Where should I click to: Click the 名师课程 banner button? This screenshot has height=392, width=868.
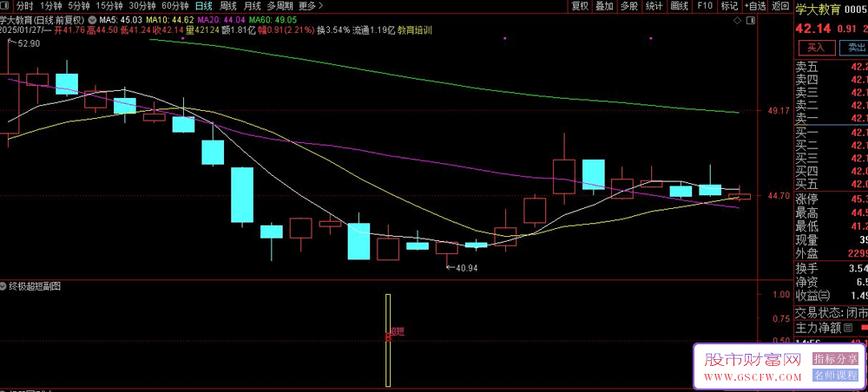(x=835, y=376)
